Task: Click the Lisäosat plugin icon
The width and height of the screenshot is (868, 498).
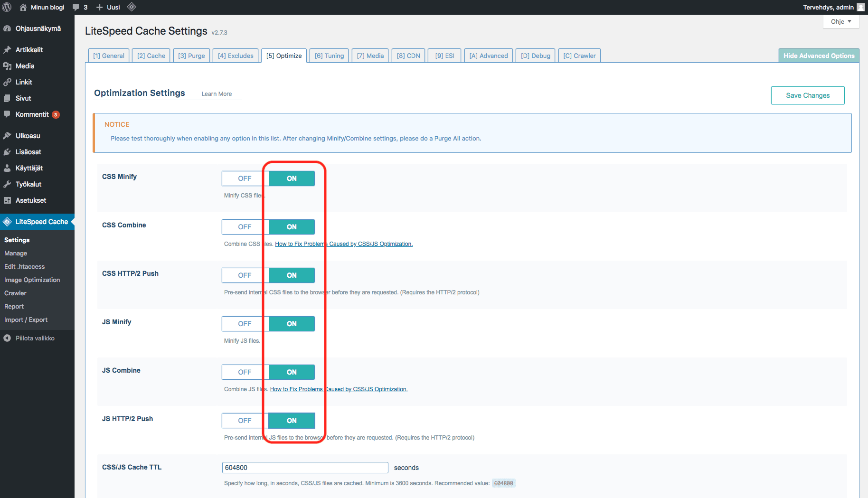Action: pyautogui.click(x=7, y=152)
